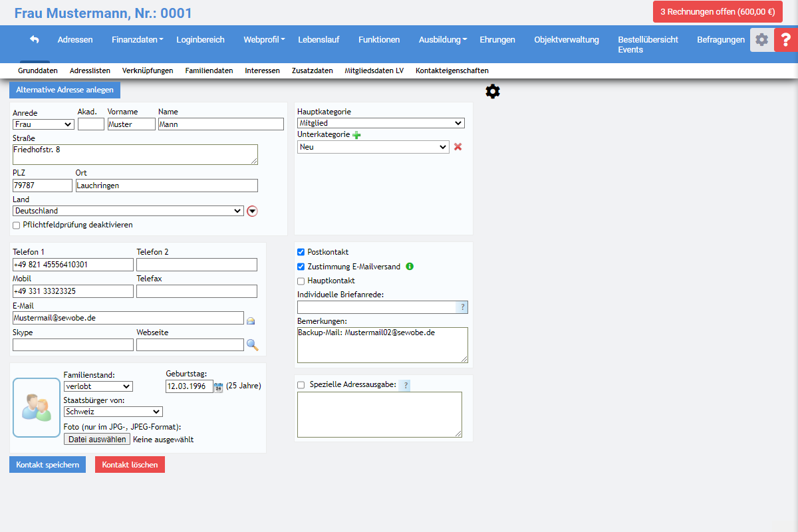Screen dimensions: 798x532
Task: Open the gear settings icon in top bar
Action: click(x=761, y=40)
